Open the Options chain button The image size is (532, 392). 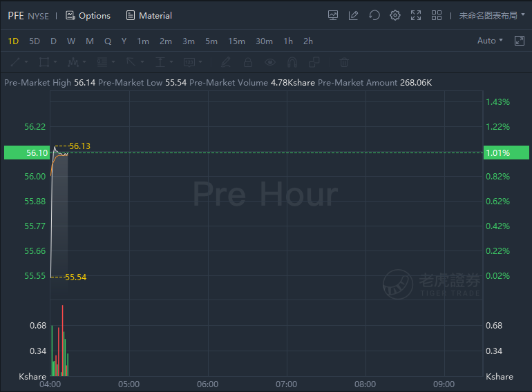coord(88,16)
